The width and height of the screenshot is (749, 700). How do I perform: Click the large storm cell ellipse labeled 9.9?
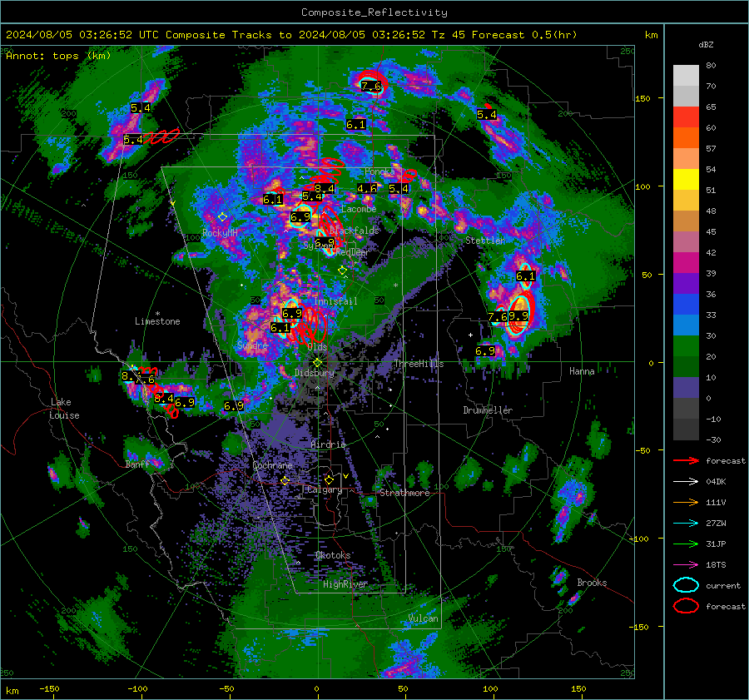(518, 315)
